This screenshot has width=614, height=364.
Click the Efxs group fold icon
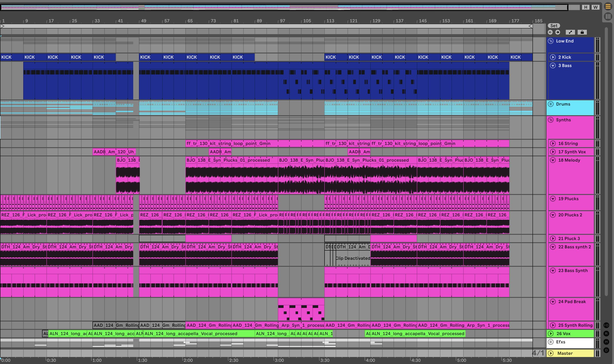point(551,342)
